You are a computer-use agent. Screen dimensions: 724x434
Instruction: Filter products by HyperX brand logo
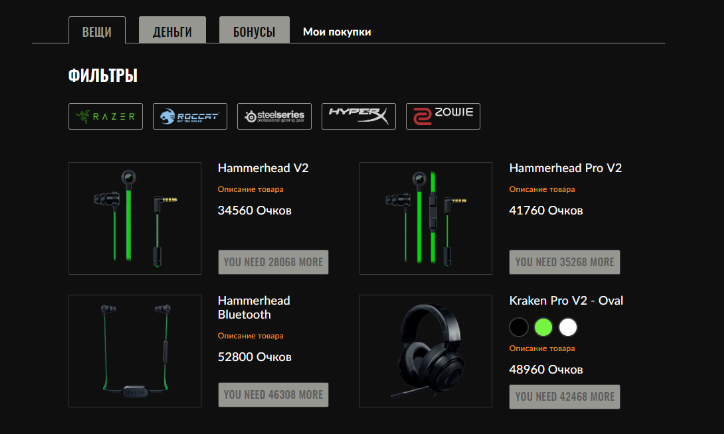tap(359, 117)
